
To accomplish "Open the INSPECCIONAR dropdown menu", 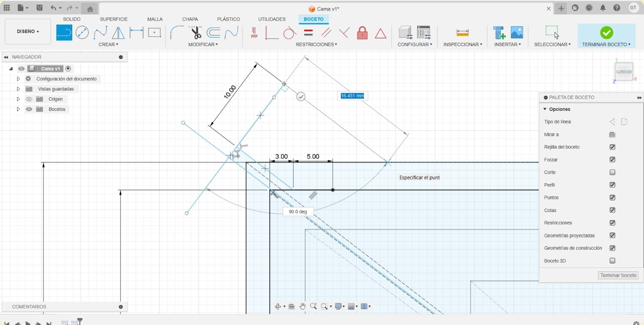I will [463, 44].
